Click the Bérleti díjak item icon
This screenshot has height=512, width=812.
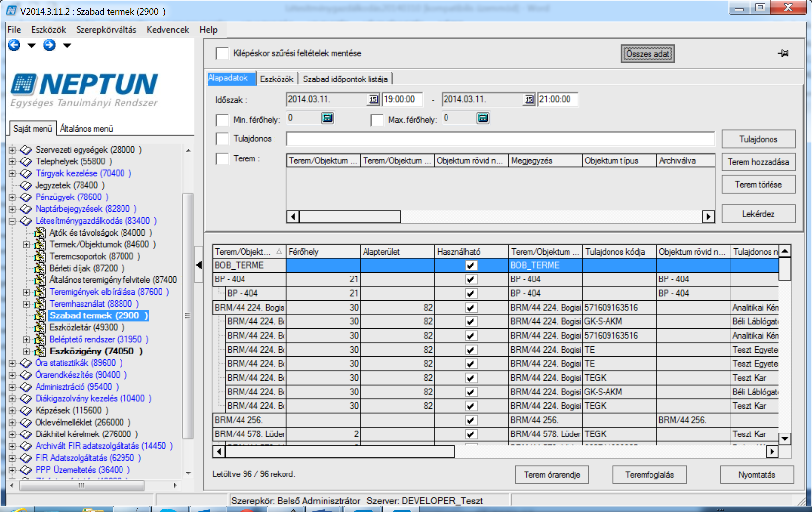41,268
